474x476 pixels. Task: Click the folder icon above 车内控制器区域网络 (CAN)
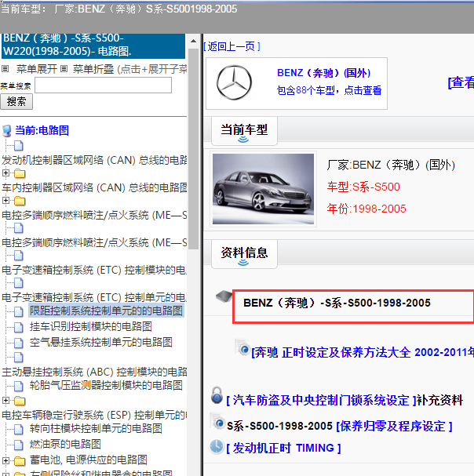point(20,173)
